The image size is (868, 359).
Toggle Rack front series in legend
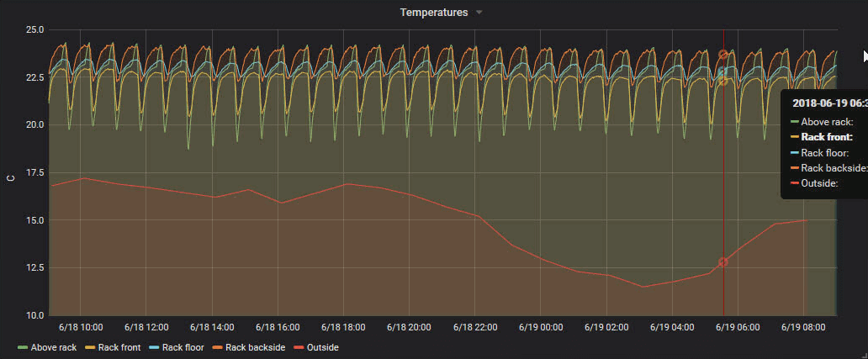click(119, 347)
